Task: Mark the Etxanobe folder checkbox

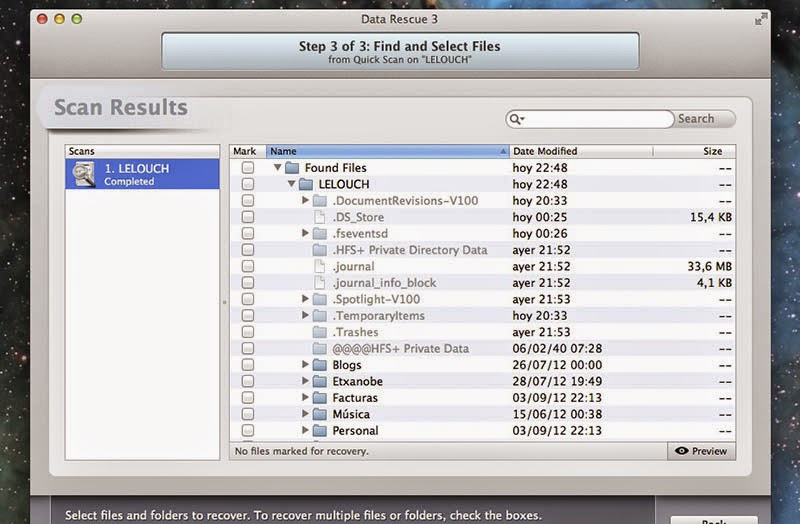Action: tap(247, 381)
